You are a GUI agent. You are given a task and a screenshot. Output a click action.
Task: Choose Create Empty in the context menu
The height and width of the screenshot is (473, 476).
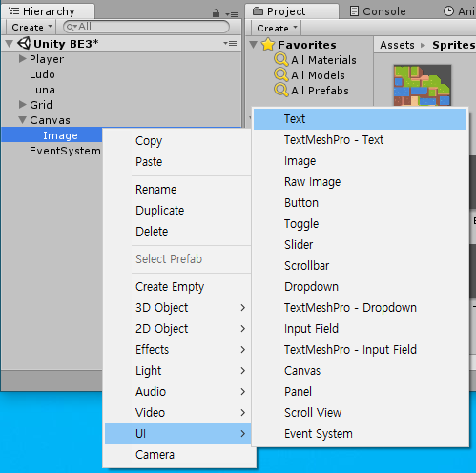click(x=177, y=287)
